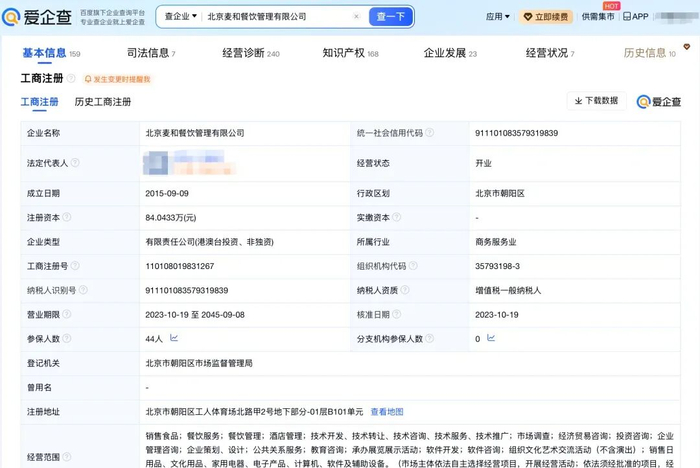
Task: Click the 查一下 search button
Action: pyautogui.click(x=391, y=17)
